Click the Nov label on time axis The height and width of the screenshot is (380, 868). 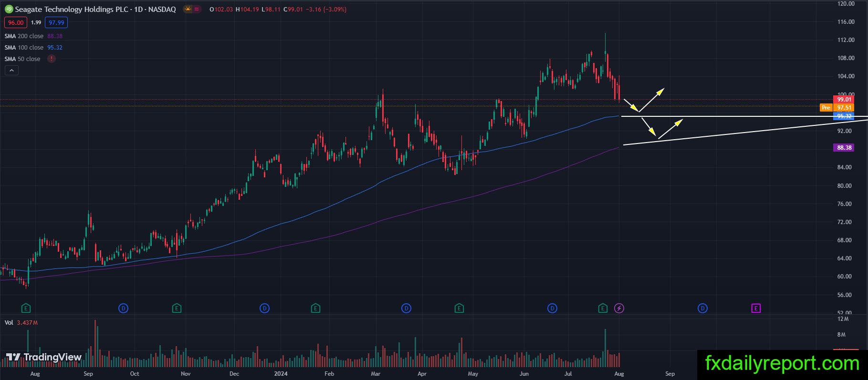[x=186, y=374]
